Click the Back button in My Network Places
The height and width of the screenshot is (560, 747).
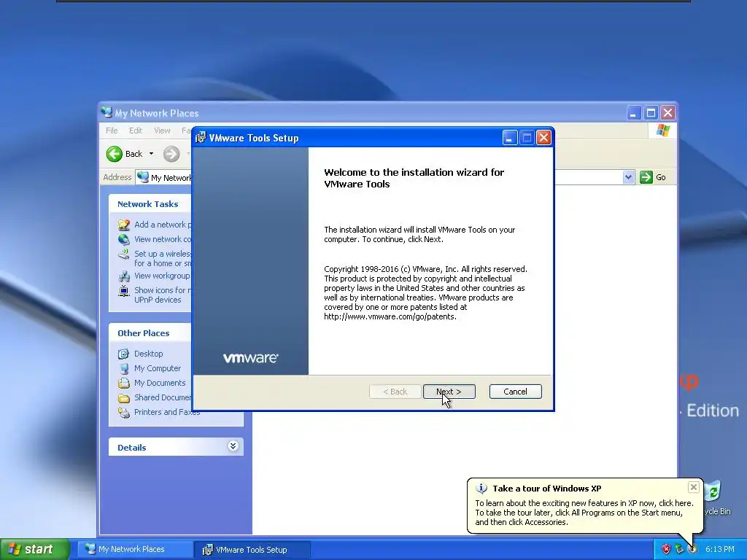(x=124, y=154)
